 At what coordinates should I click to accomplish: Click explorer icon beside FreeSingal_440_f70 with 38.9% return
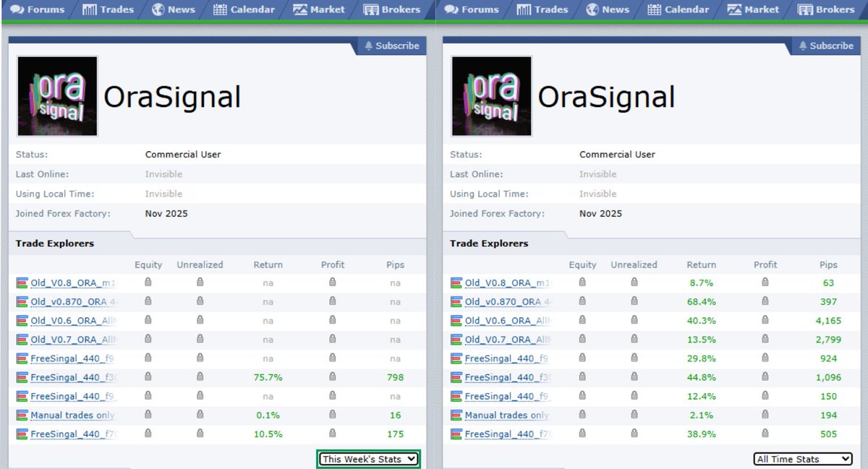(x=456, y=434)
